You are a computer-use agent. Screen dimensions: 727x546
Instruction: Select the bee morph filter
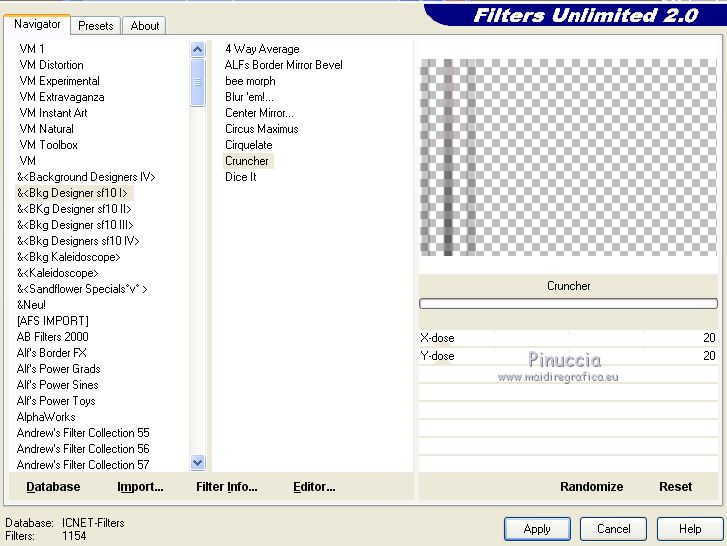pyautogui.click(x=250, y=81)
